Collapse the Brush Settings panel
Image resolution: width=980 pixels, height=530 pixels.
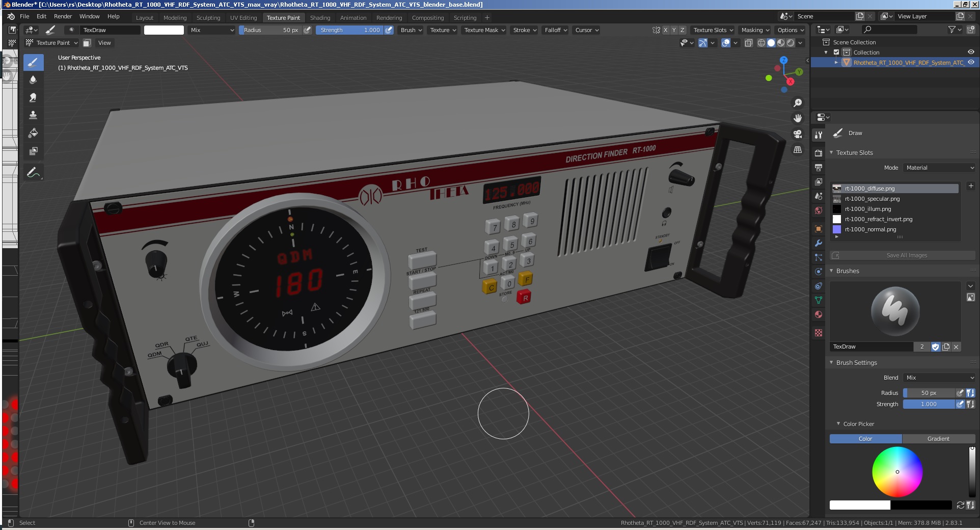(x=831, y=362)
